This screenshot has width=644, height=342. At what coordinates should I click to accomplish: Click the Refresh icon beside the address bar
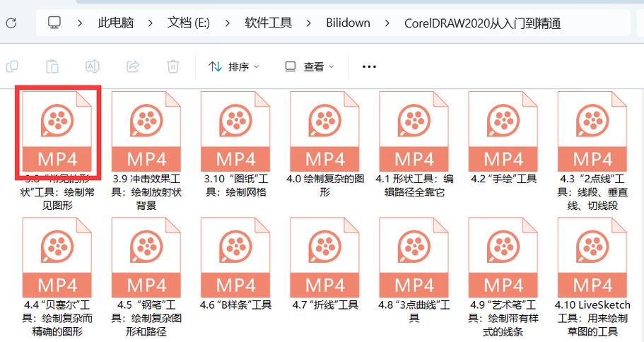11,23
